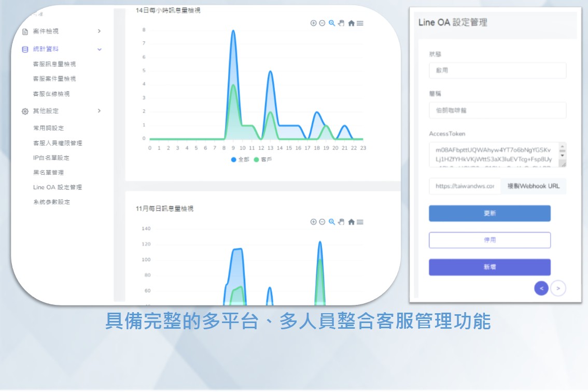This screenshot has width=588, height=392.
Task: Open Line OA 設定管理 menu item
Action: [58, 187]
